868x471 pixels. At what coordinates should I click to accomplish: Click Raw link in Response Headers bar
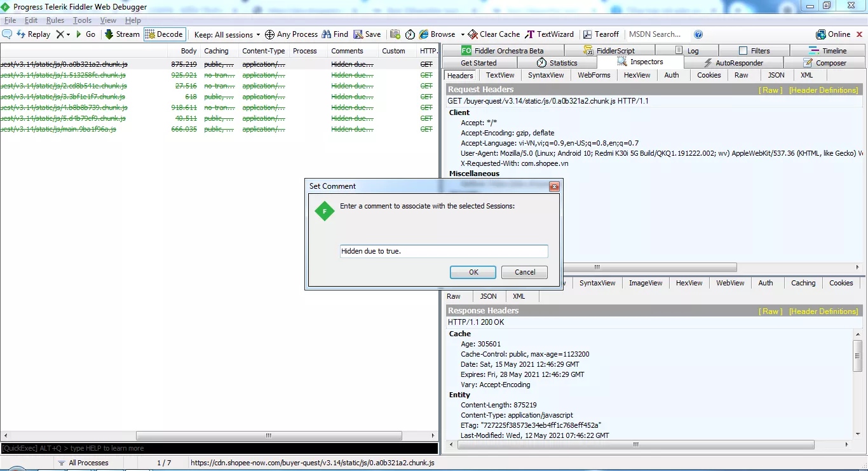[771, 311]
